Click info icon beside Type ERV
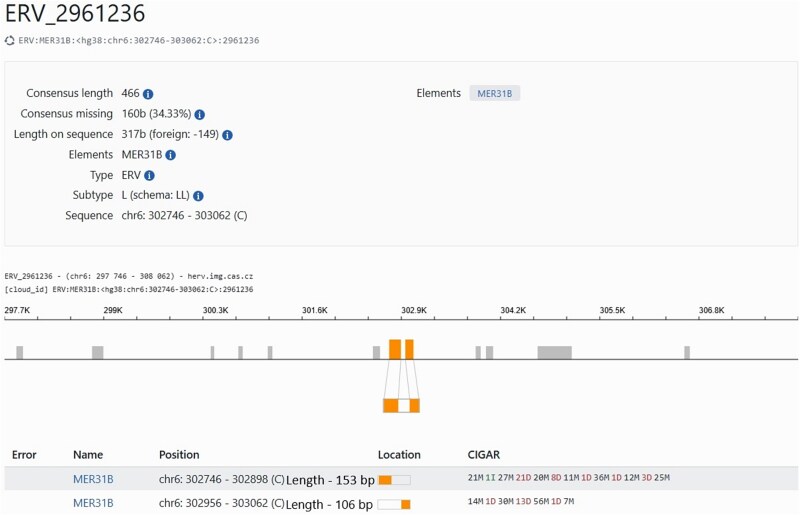800x515 pixels. click(149, 176)
